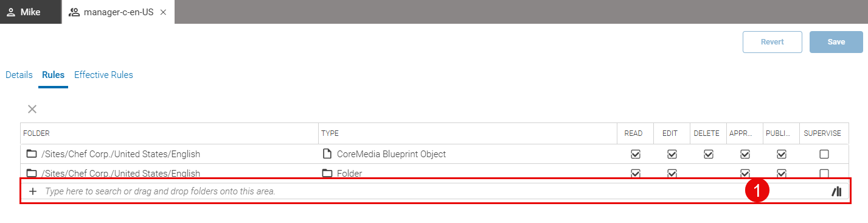Viewport: 868px width, 223px height.
Task: Click folder icon of first rule row
Action: [32, 154]
